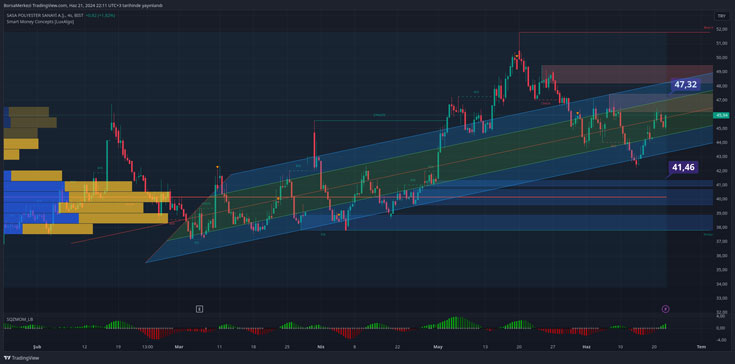Click the Nis label on the time axis
The width and height of the screenshot is (735, 364).
point(321,347)
